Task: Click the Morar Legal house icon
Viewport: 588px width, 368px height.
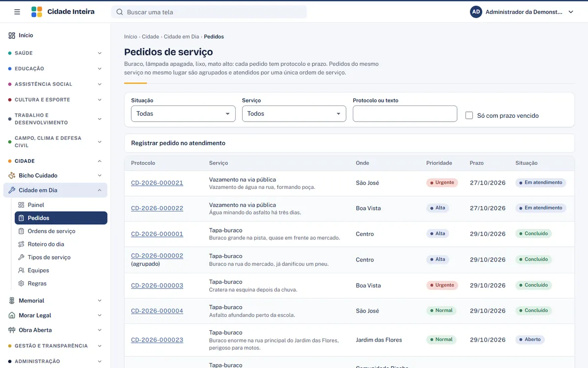Action: pyautogui.click(x=12, y=315)
